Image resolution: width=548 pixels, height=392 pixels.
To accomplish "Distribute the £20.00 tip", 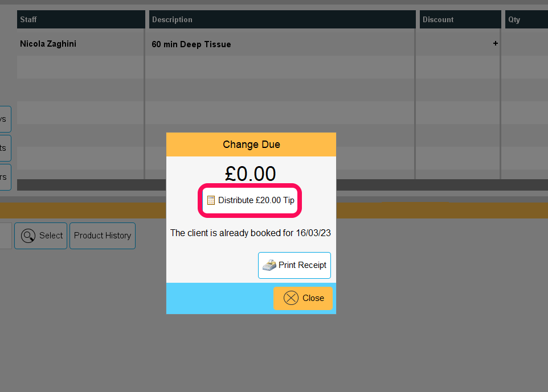I will [x=250, y=200].
